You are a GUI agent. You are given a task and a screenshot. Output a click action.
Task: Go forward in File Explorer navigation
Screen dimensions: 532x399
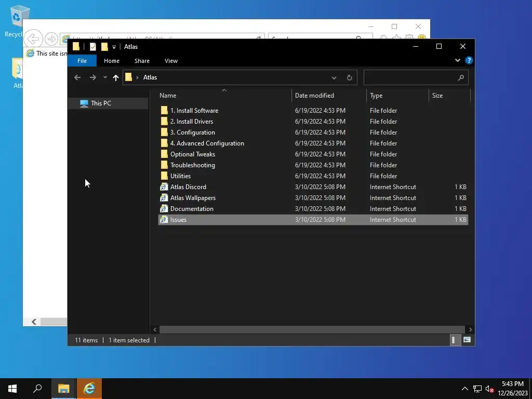92,77
